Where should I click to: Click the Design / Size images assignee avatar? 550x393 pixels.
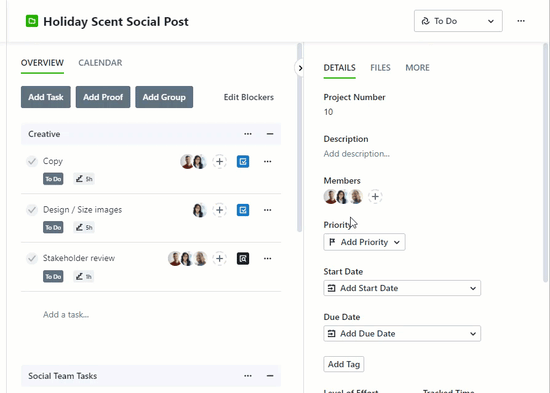(199, 210)
